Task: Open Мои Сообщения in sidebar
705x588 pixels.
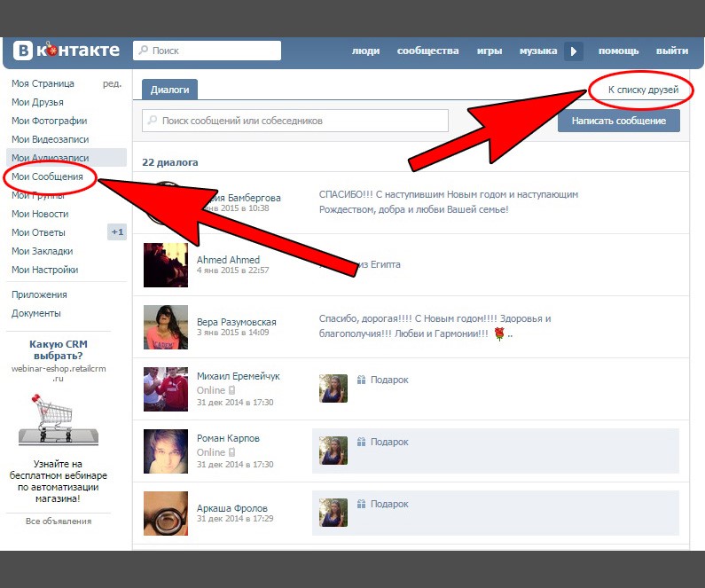Action: click(47, 176)
